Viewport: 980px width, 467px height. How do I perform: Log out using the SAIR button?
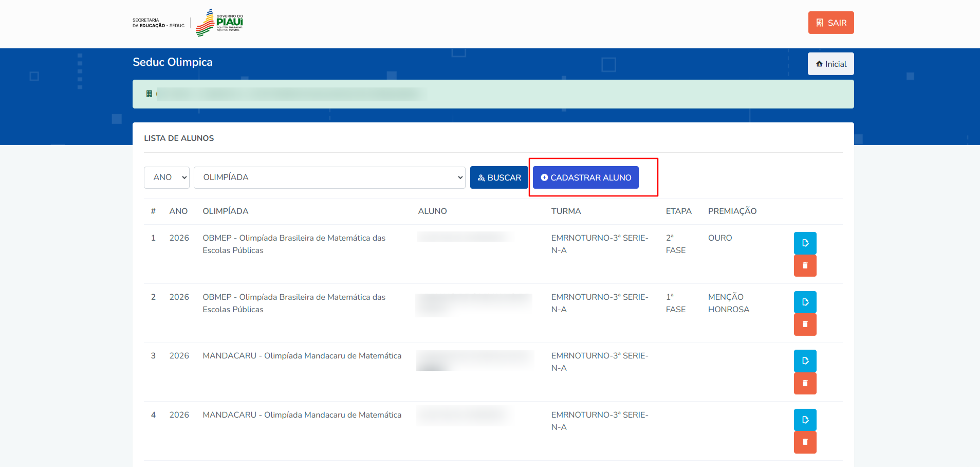click(830, 23)
